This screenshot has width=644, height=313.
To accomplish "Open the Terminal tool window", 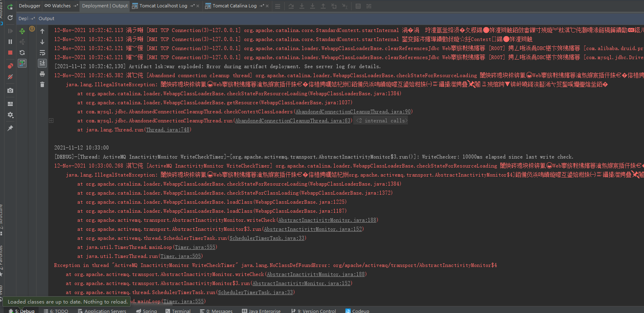I will coord(177,311).
